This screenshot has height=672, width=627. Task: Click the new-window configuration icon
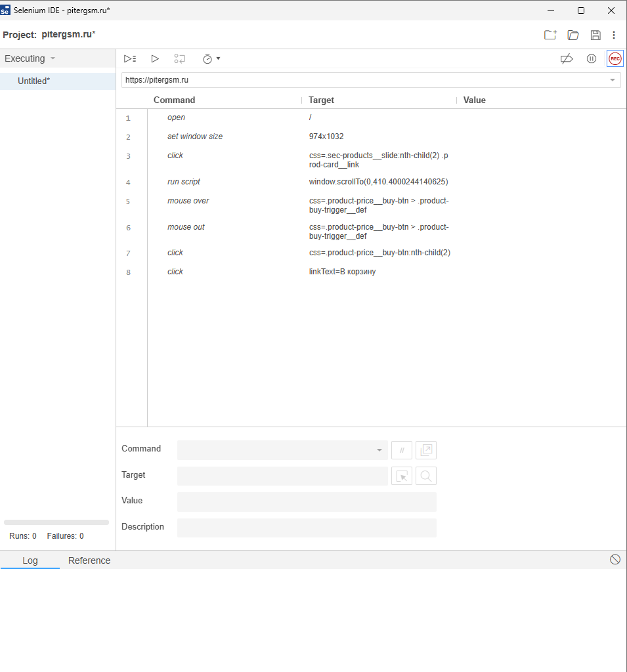pyautogui.click(x=426, y=450)
